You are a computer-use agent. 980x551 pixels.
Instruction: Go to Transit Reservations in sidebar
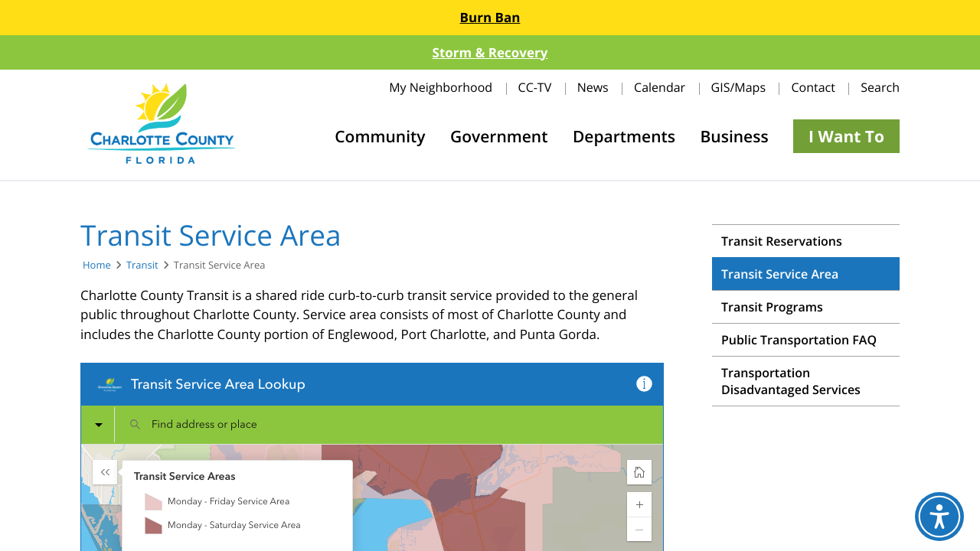click(781, 241)
